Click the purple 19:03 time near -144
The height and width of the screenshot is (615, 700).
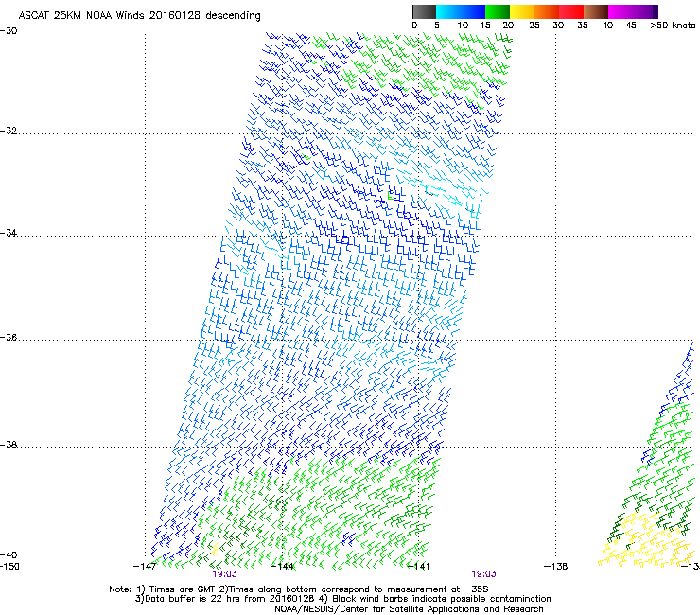click(224, 574)
